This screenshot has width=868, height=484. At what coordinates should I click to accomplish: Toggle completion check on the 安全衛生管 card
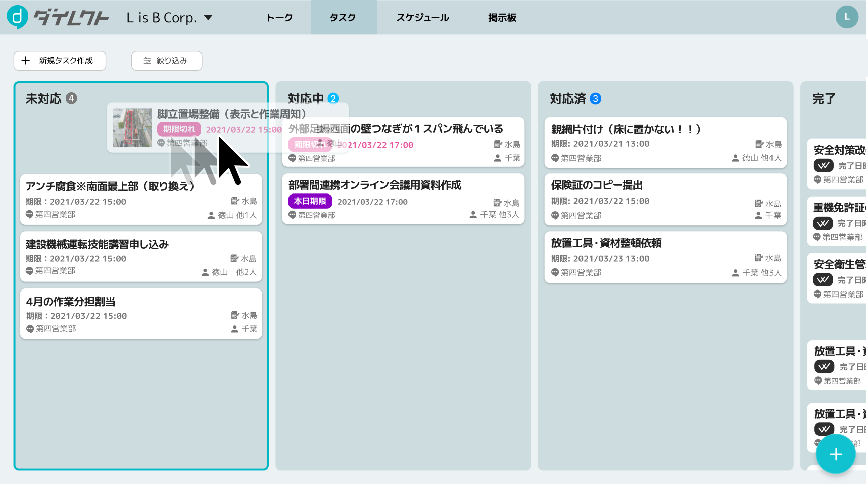823,280
